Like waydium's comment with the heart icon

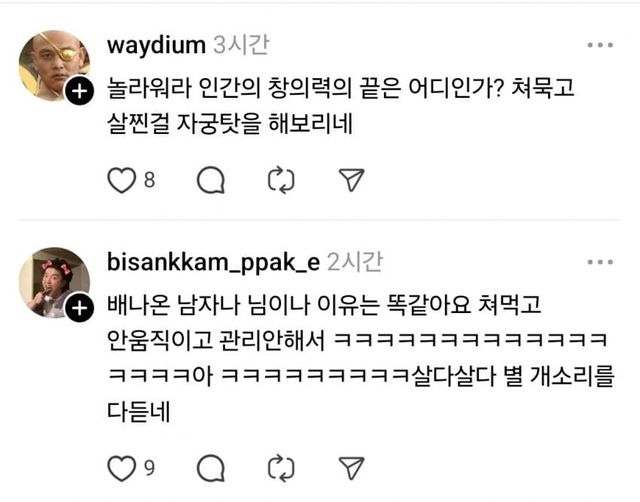[x=121, y=180]
